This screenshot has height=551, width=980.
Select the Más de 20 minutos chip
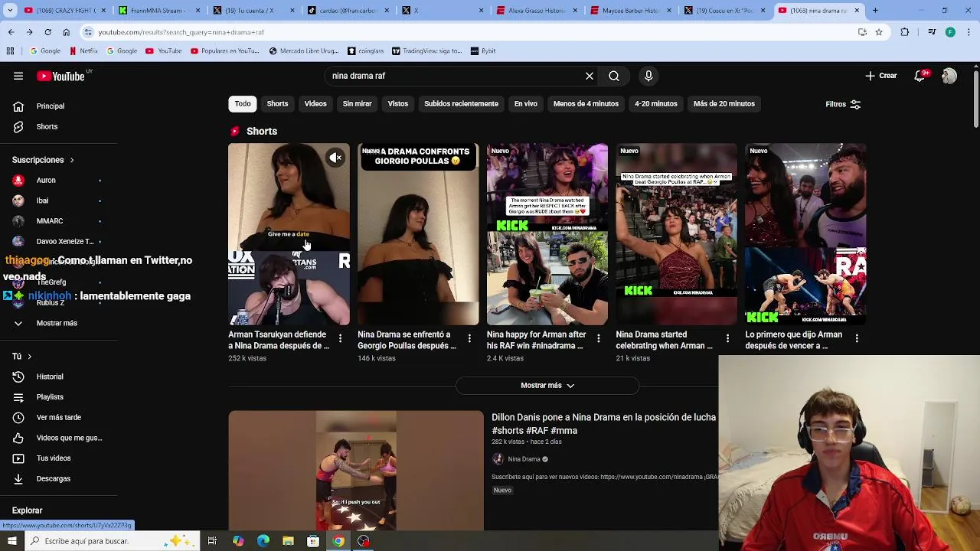coord(724,103)
